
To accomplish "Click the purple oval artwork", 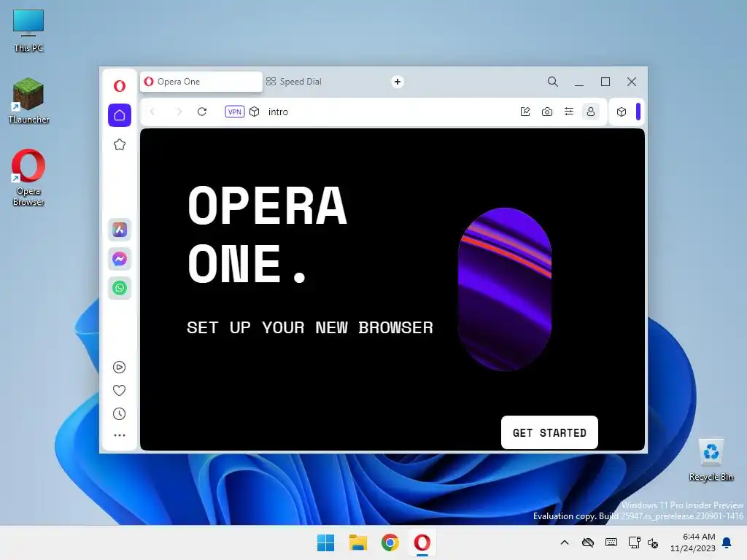I will pos(505,289).
